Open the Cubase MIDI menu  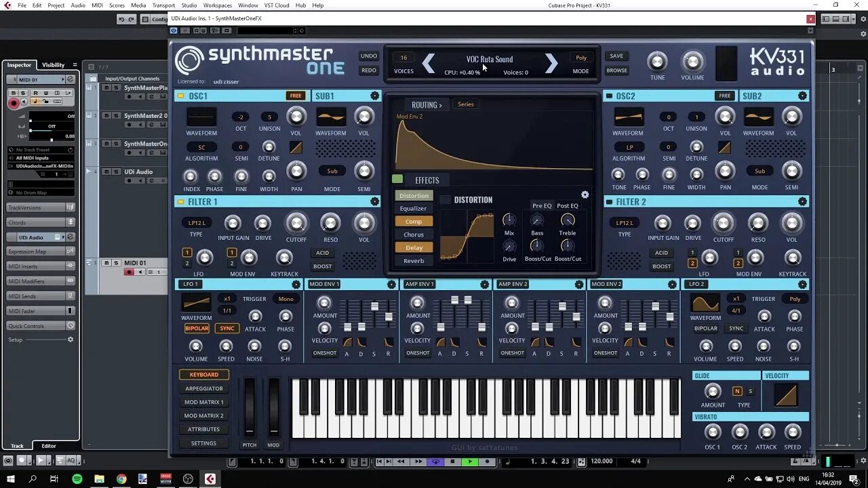pyautogui.click(x=97, y=5)
